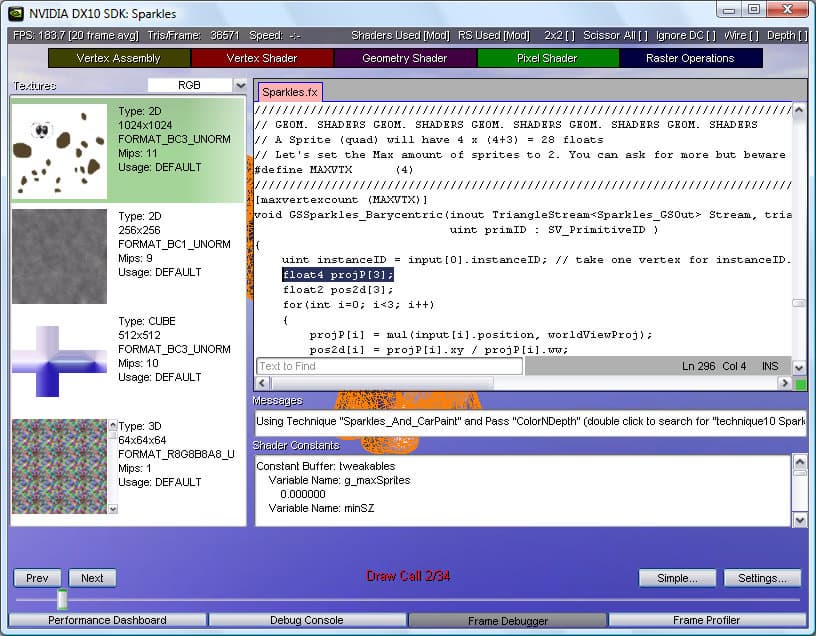
Task: Click the Text to Find search field
Action: [x=389, y=366]
